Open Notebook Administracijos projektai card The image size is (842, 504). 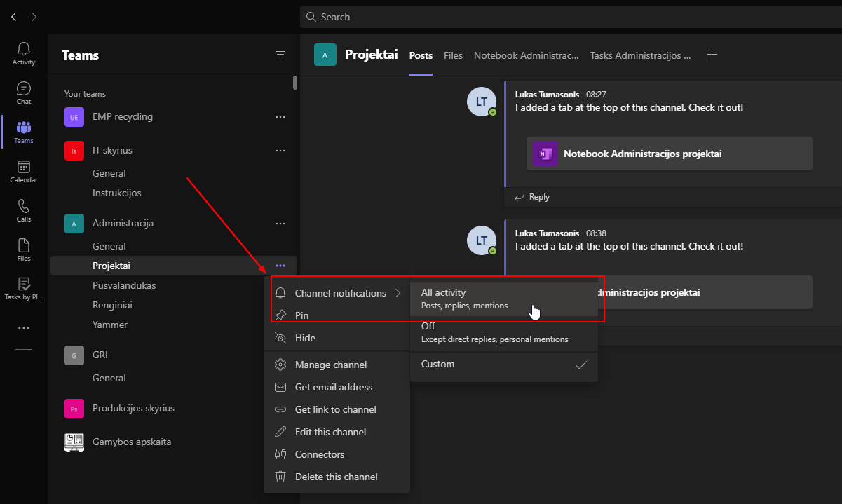coord(669,154)
